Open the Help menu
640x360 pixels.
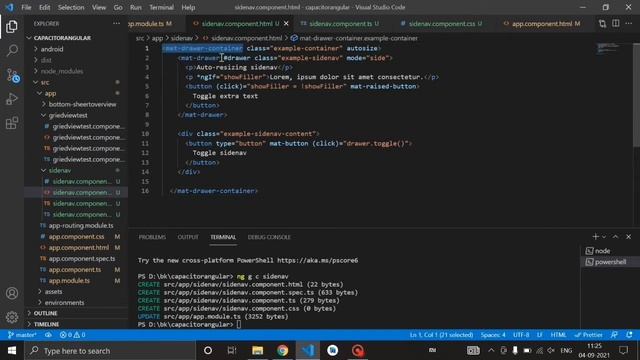(x=188, y=7)
